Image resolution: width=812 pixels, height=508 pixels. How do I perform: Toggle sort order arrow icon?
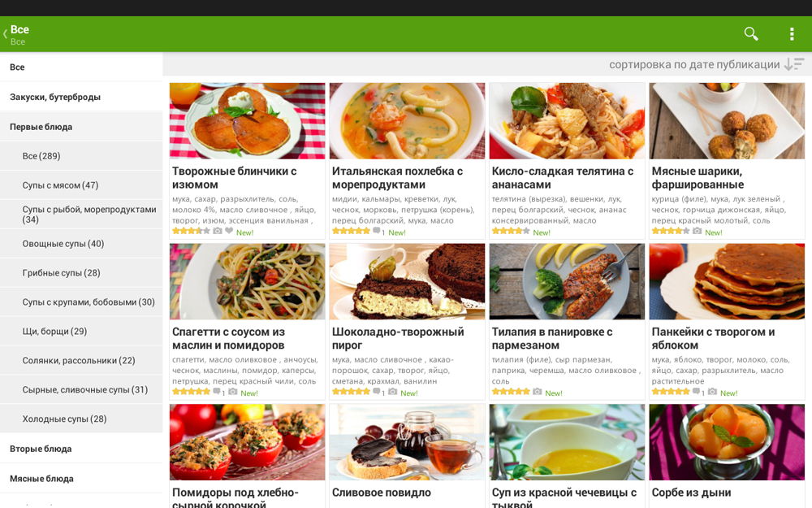(x=794, y=64)
